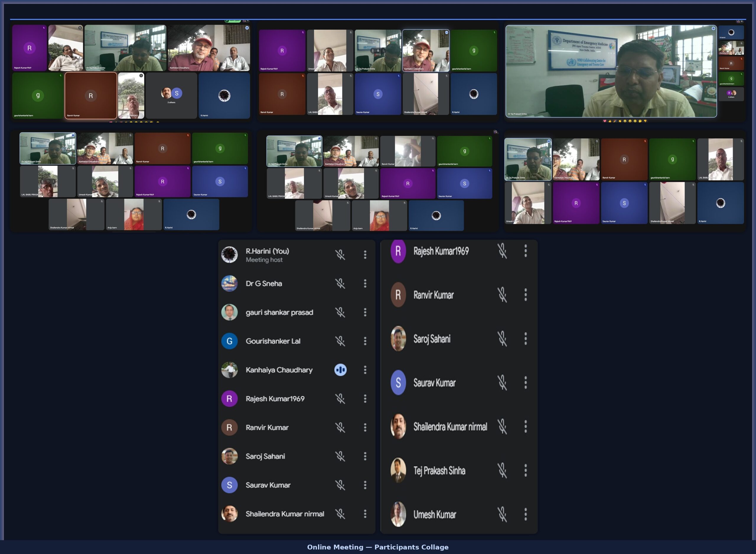This screenshot has height=554, width=756.
Task: Click the '2 others' participants tile
Action: [x=172, y=96]
